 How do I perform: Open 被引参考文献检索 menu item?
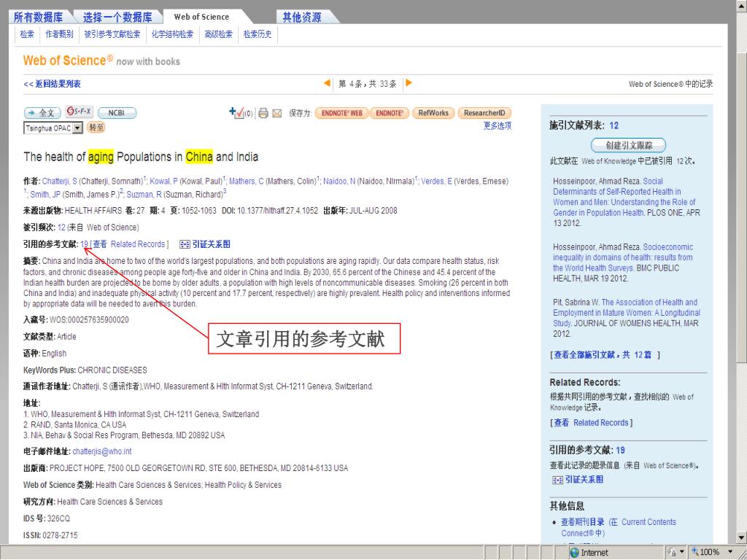pos(112,34)
